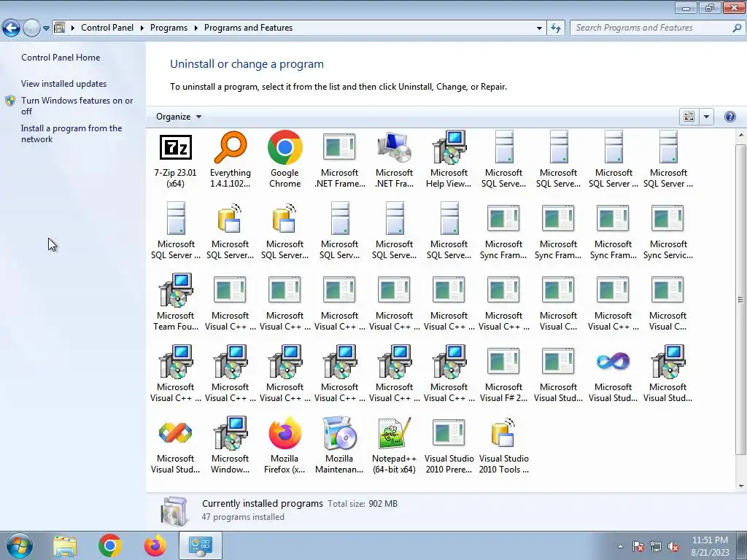747x560 pixels.
Task: Select Visual Studio 2010 Tools program icon
Action: [503, 445]
